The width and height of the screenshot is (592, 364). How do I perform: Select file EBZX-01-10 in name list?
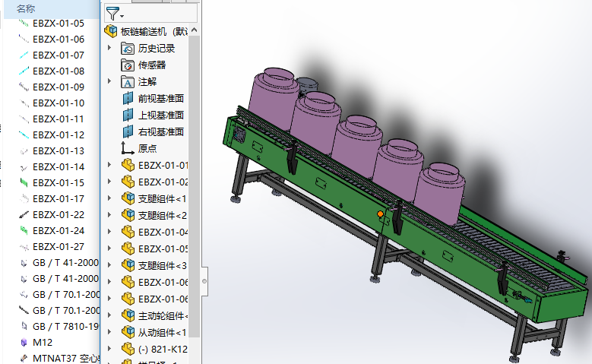click(x=59, y=103)
